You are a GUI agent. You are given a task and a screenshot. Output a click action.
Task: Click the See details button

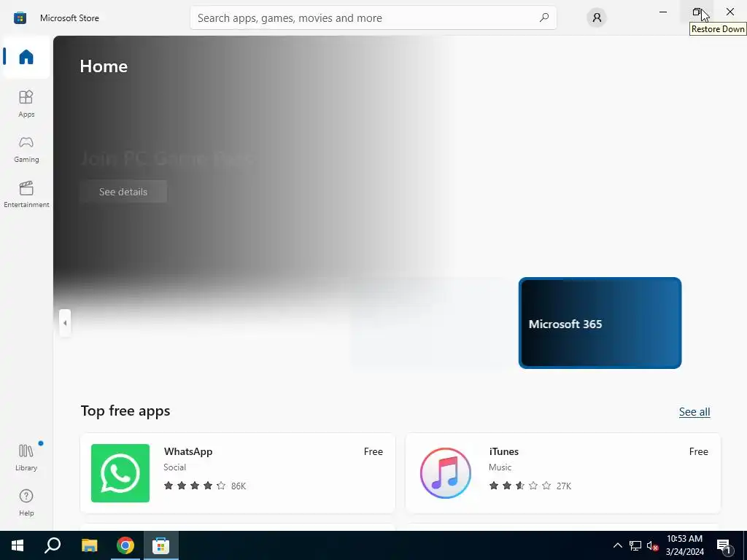tap(123, 192)
